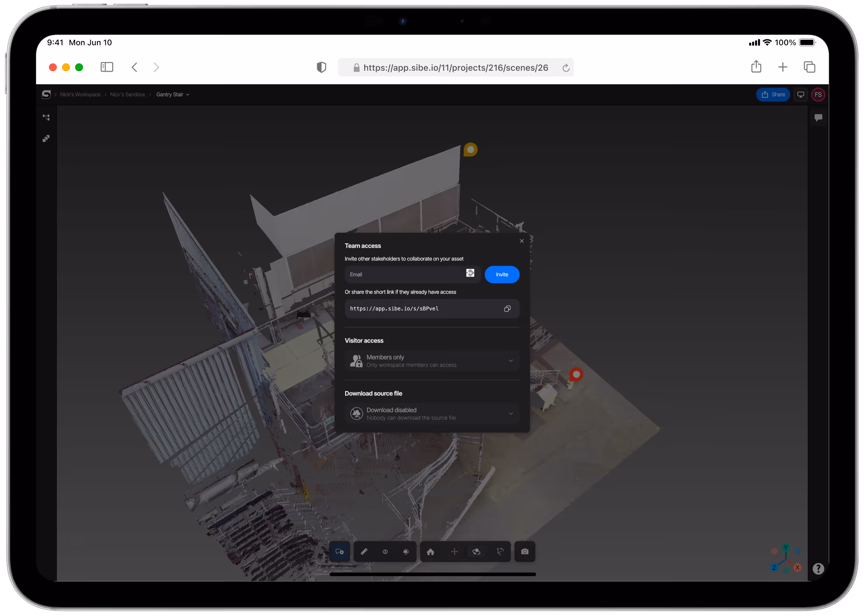Expand the Download disabled dropdown
This screenshot has width=865, height=616.
click(432, 414)
